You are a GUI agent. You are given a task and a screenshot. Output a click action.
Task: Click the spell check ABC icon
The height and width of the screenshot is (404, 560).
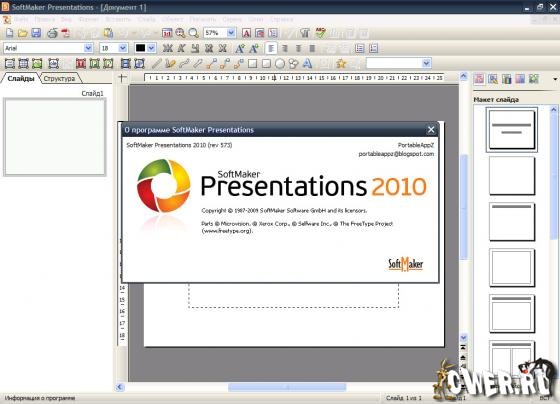(x=320, y=33)
